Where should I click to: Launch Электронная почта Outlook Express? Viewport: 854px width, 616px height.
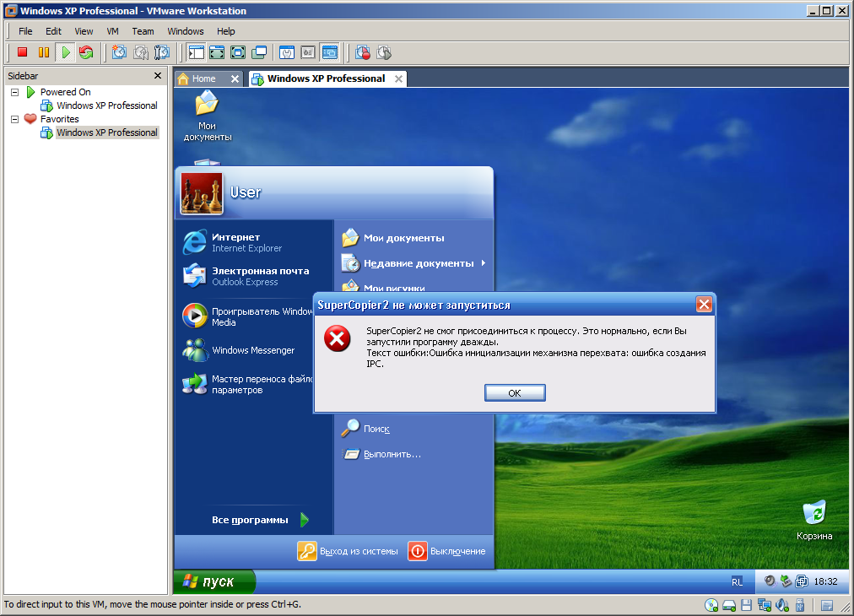[246, 276]
